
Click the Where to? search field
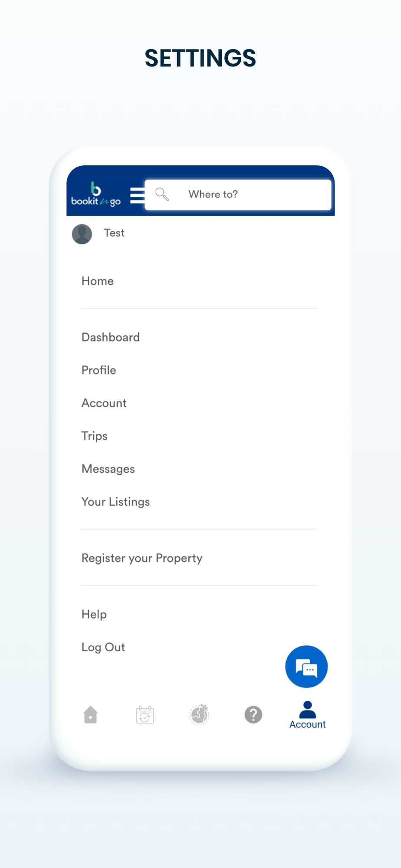[x=238, y=194]
